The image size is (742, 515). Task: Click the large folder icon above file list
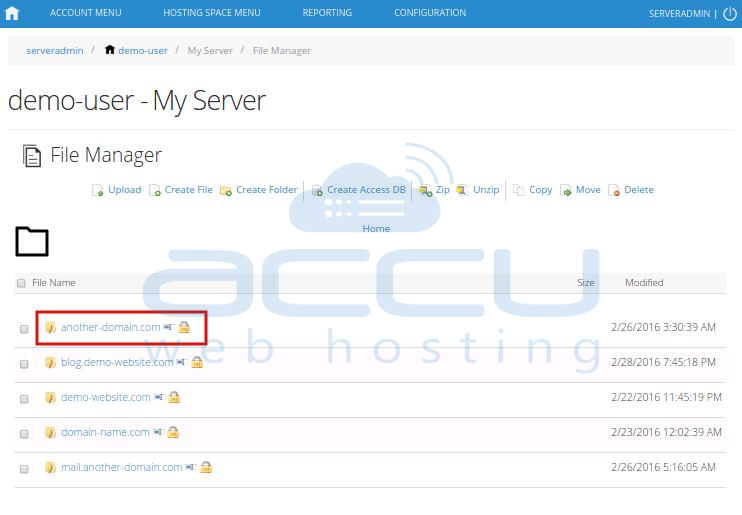[32, 241]
